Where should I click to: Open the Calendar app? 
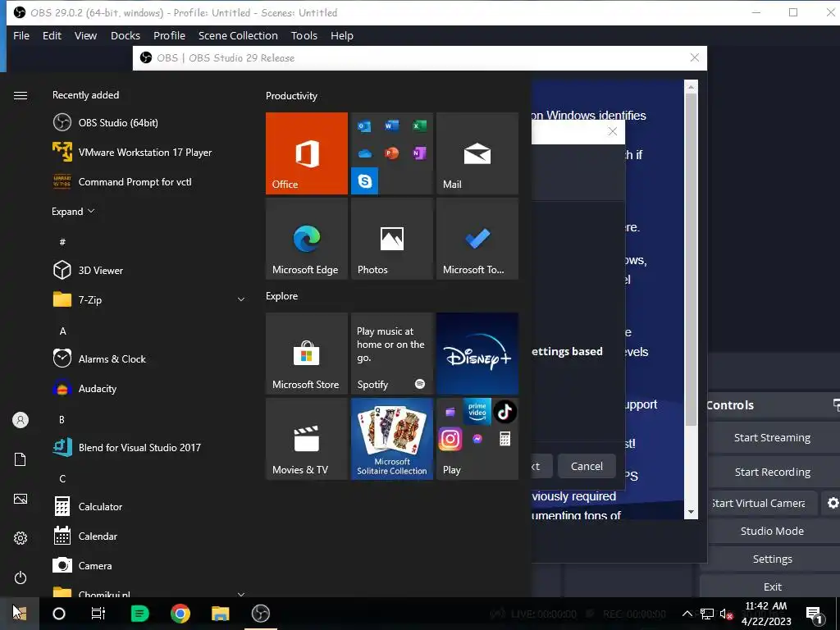[148, 536]
